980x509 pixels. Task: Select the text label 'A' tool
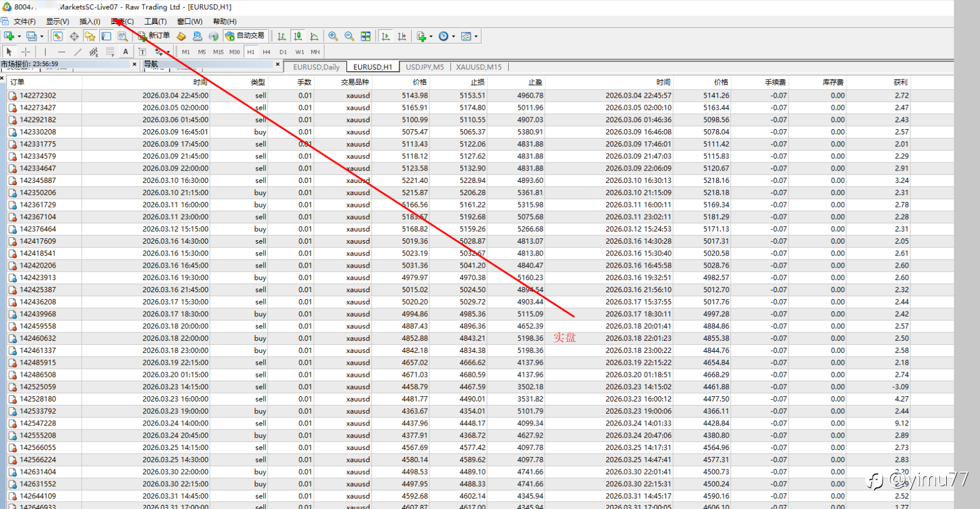coord(126,52)
